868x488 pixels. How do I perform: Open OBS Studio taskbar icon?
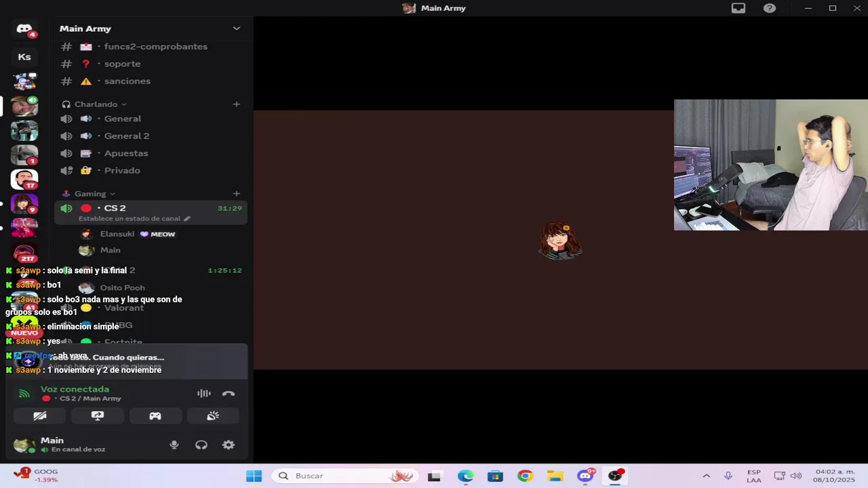coord(616,476)
